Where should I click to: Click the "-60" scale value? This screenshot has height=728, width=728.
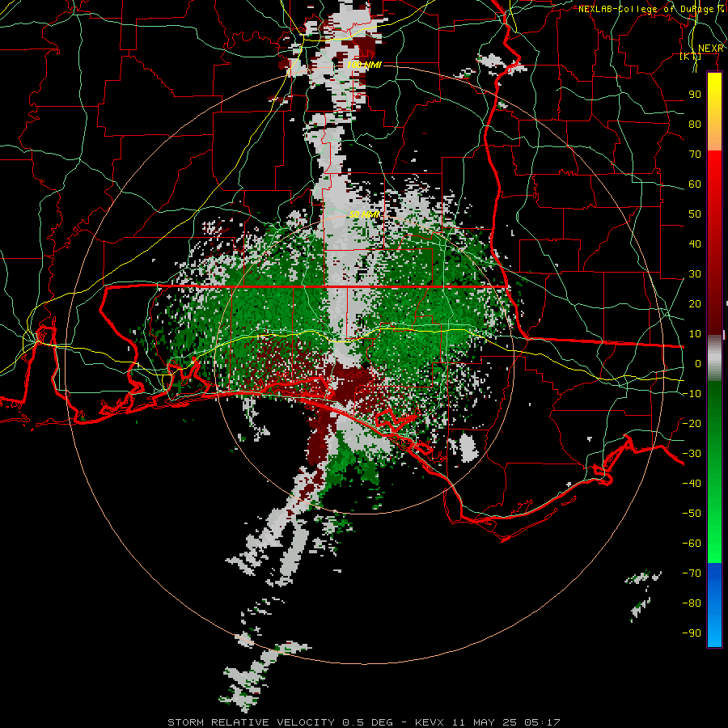692,544
